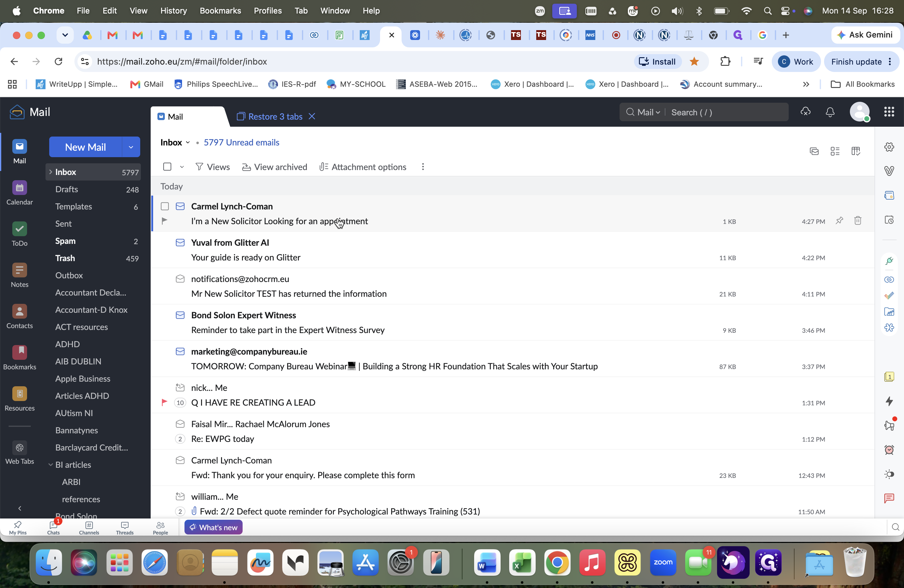Image resolution: width=904 pixels, height=588 pixels.
Task: Open the Chrome History menu
Action: click(x=174, y=11)
